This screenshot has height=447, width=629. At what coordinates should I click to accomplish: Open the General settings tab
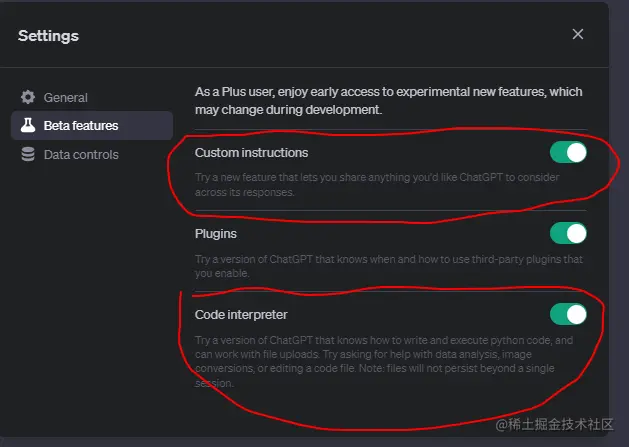pyautogui.click(x=65, y=98)
